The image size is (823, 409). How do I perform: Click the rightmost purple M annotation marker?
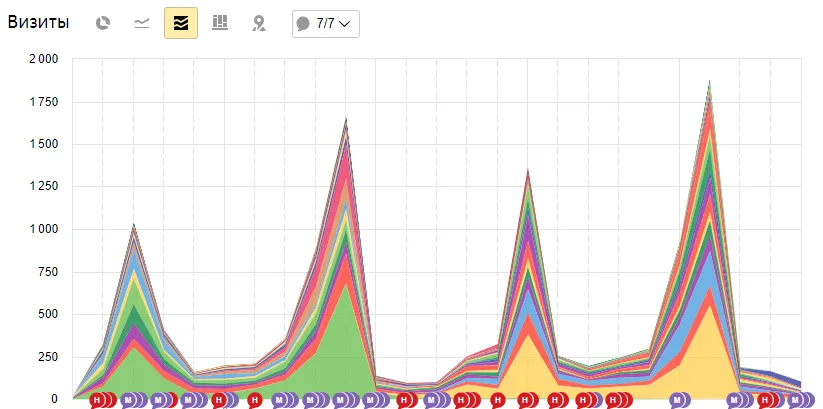(x=796, y=400)
